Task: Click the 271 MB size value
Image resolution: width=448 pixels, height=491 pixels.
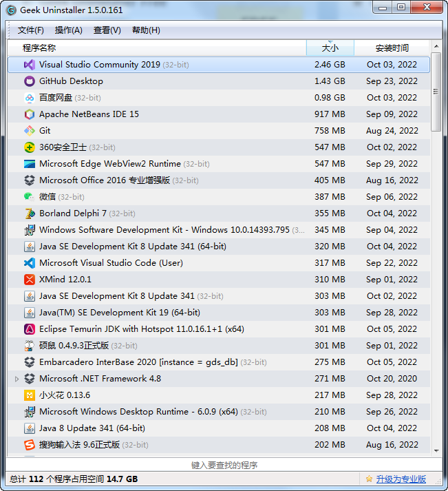Action: pos(330,379)
